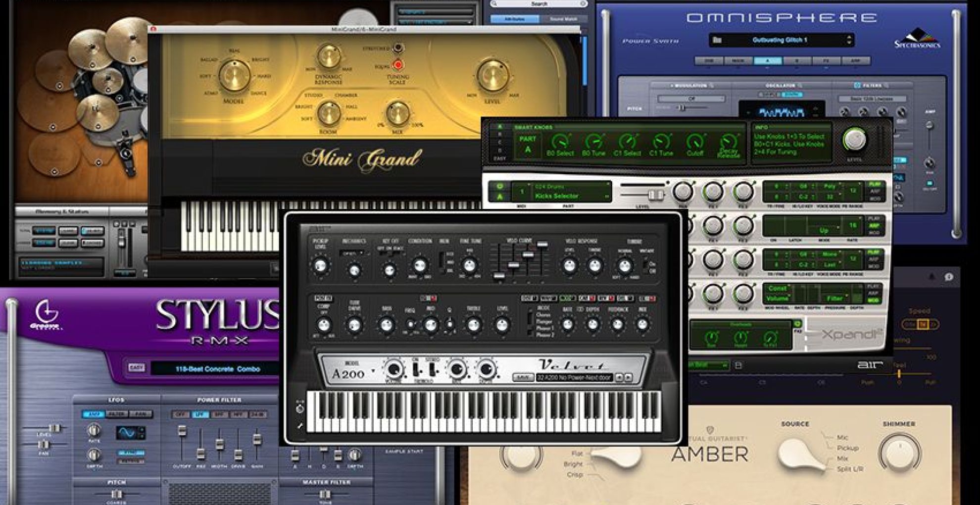
Task: Click the Amber Shimmer knob
Action: pos(899,454)
